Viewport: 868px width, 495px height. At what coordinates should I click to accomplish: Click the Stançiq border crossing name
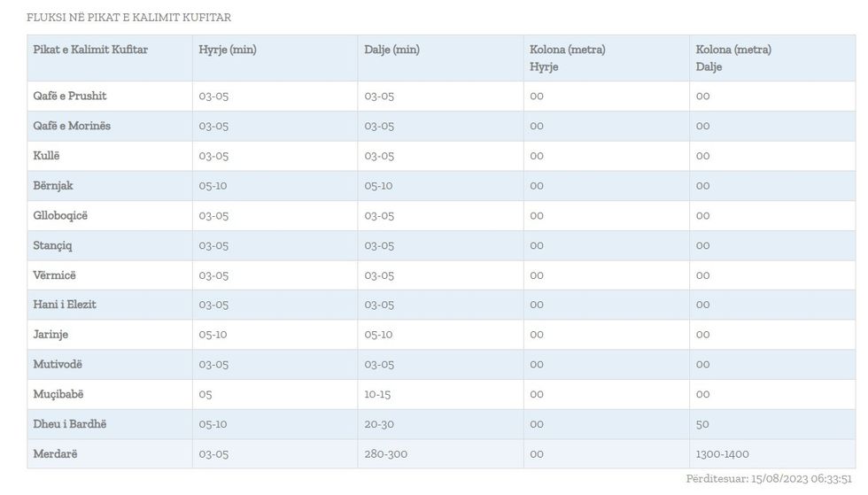[54, 245]
